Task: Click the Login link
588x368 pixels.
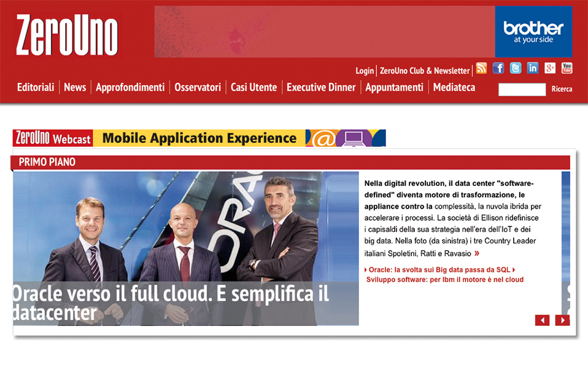Action: pyautogui.click(x=365, y=71)
